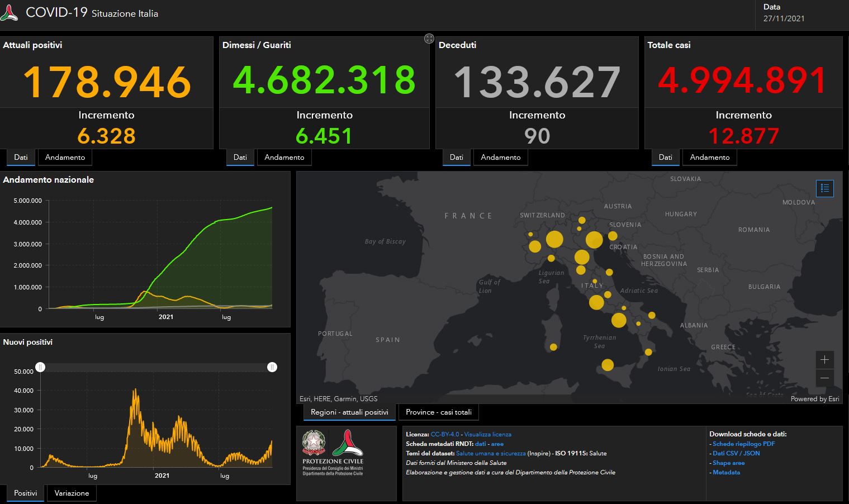This screenshot has height=504, width=849.
Task: Zoom in on the map
Action: click(824, 359)
